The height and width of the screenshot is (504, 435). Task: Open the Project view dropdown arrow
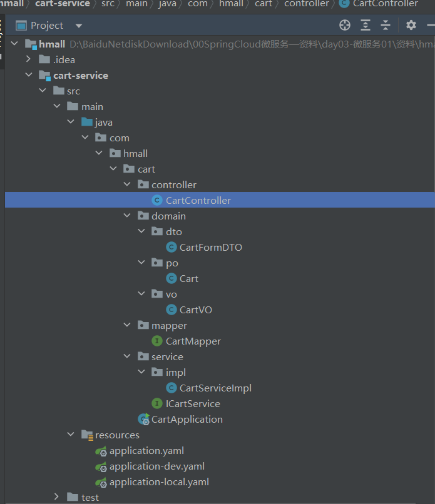[79, 26]
